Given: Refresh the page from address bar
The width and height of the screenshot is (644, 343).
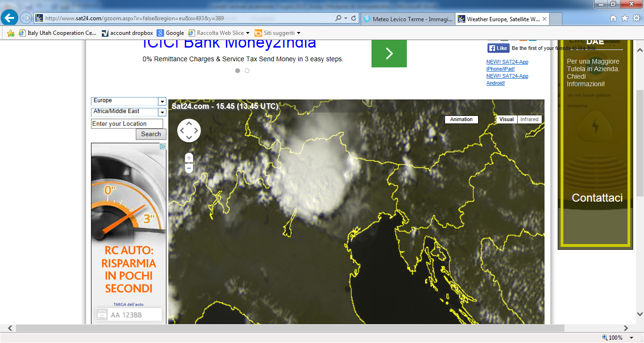Looking at the screenshot, I should pos(354,18).
